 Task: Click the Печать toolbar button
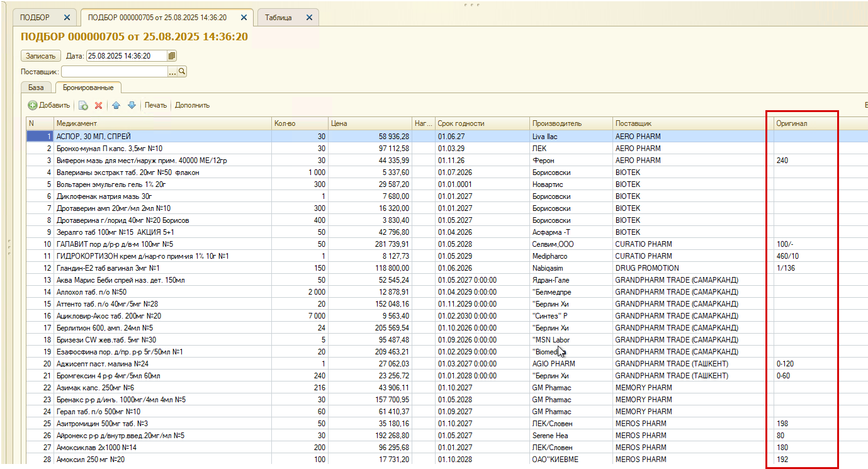pos(155,105)
